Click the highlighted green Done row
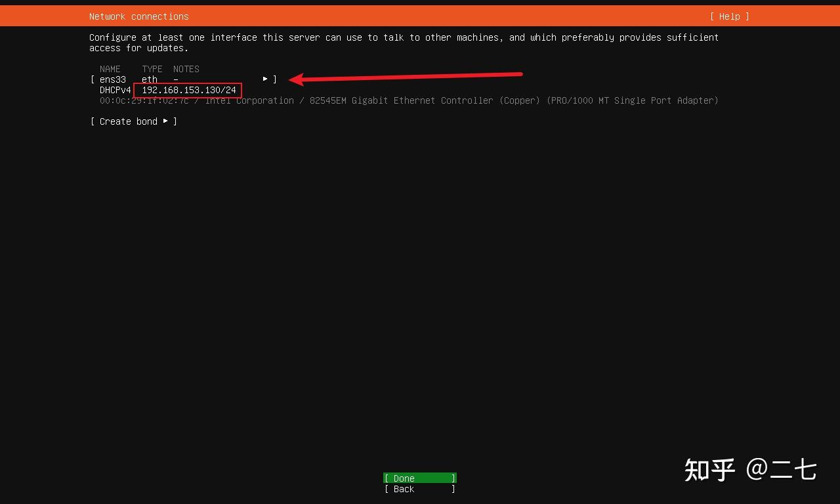The image size is (840, 504). [x=419, y=478]
